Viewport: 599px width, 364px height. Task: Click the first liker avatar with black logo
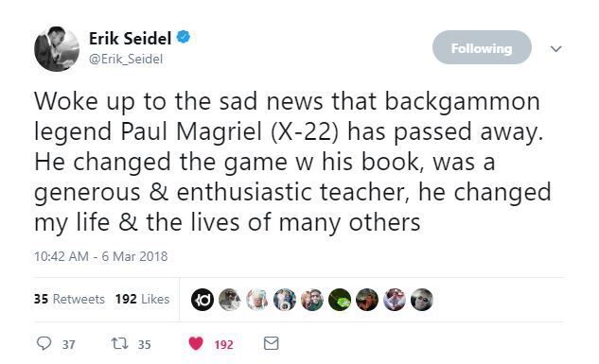tap(203, 300)
